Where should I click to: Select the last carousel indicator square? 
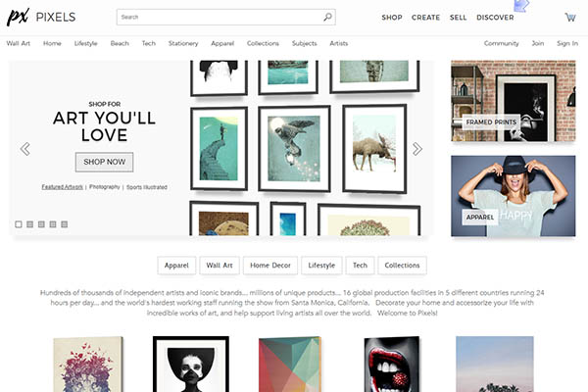65,224
